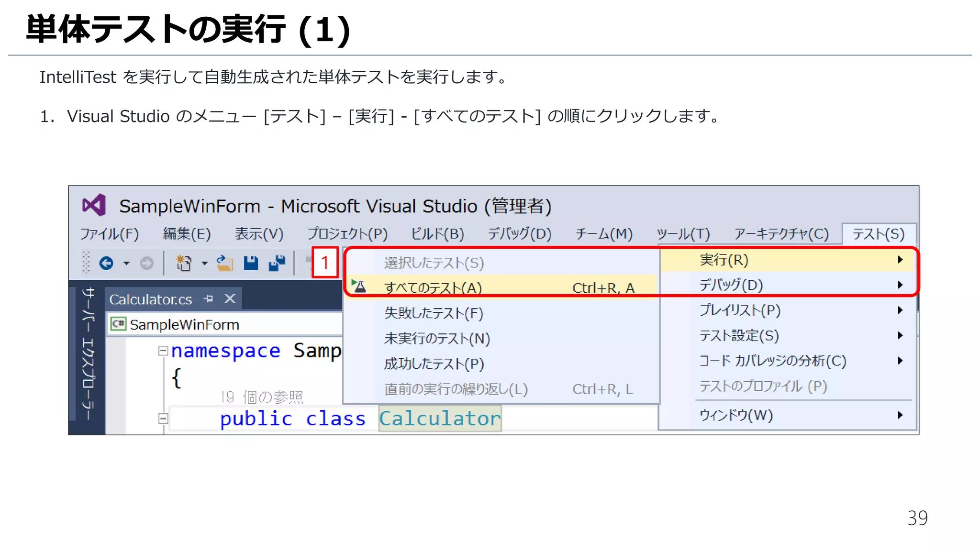Open the チーム(M) menu
The height and width of the screenshot is (551, 980).
pyautogui.click(x=604, y=233)
